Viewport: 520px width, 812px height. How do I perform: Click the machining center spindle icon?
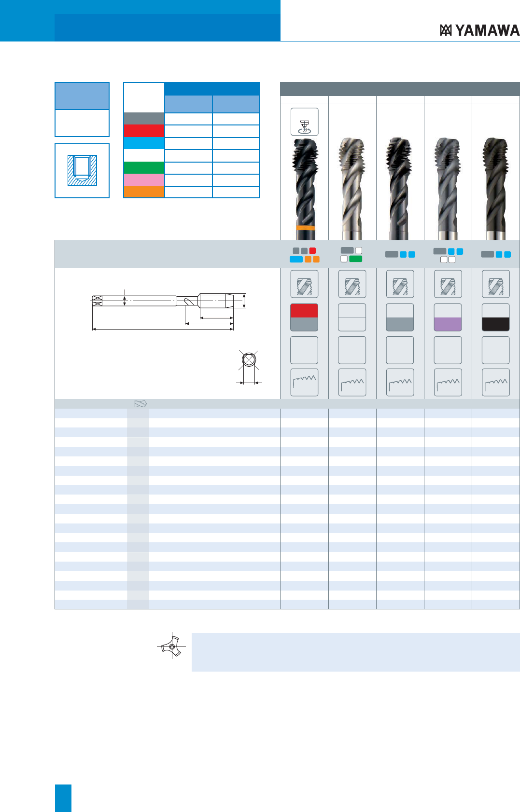[x=304, y=122]
